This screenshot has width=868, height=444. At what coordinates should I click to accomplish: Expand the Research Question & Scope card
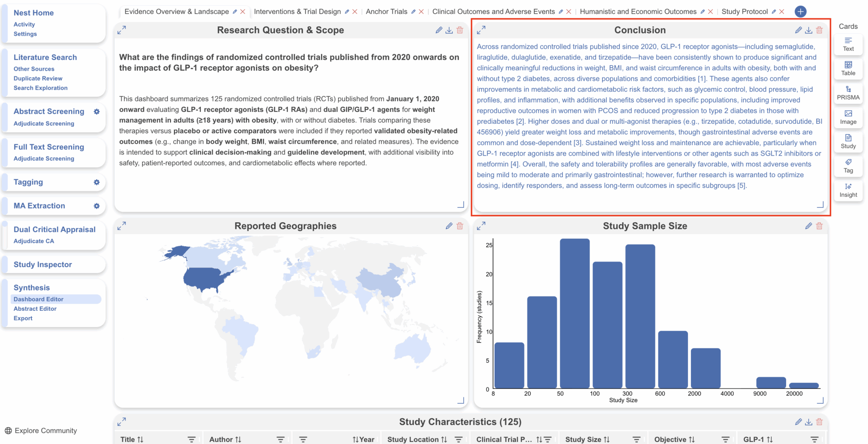pos(122,30)
